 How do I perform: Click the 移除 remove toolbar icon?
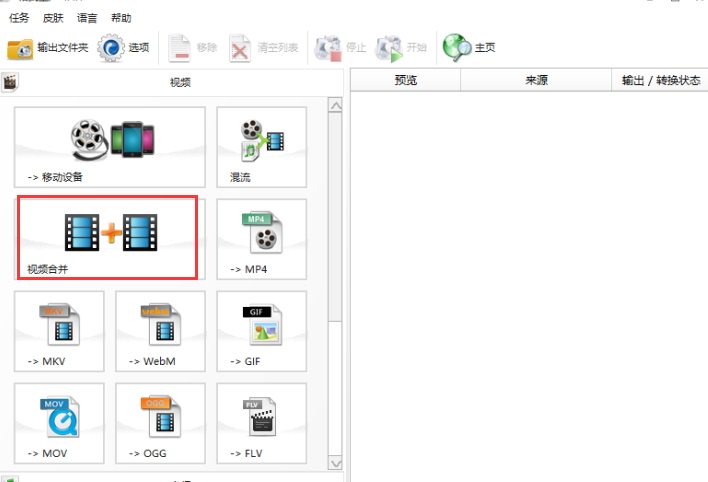pyautogui.click(x=179, y=47)
